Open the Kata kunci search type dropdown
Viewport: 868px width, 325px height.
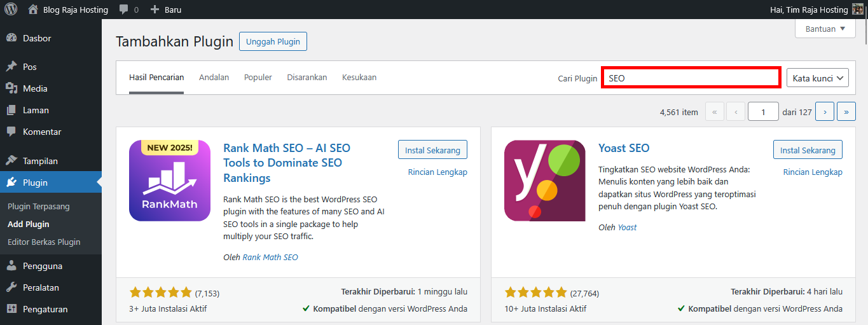click(818, 78)
